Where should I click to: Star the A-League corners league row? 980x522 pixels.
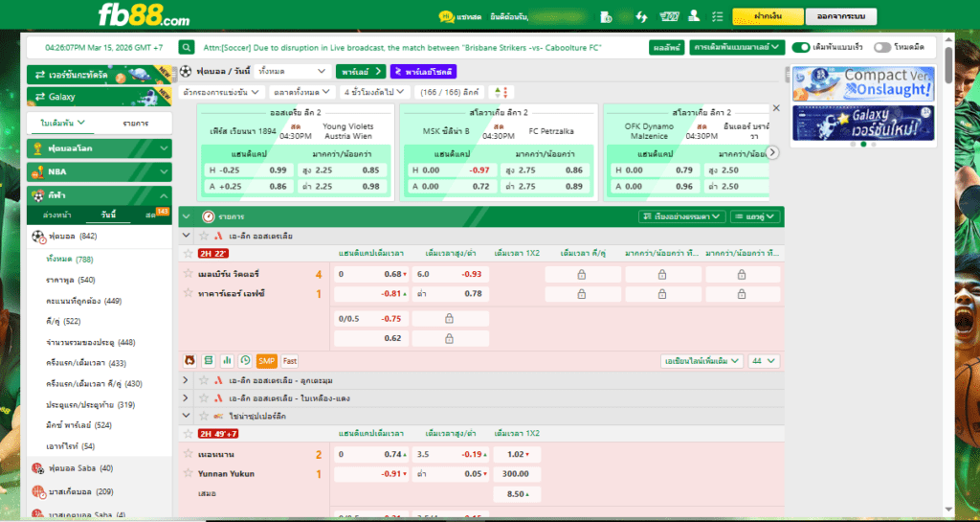(204, 380)
